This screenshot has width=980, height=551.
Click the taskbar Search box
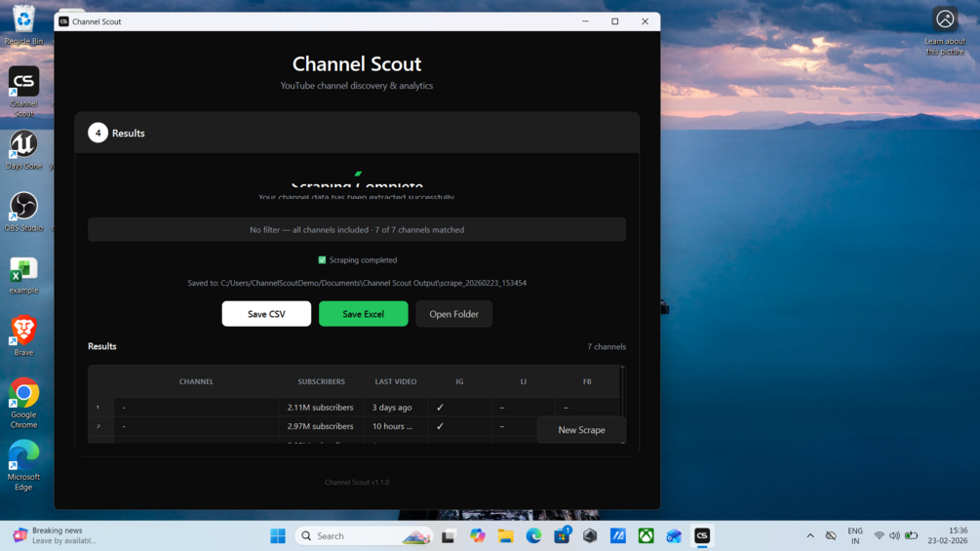pyautogui.click(x=364, y=536)
